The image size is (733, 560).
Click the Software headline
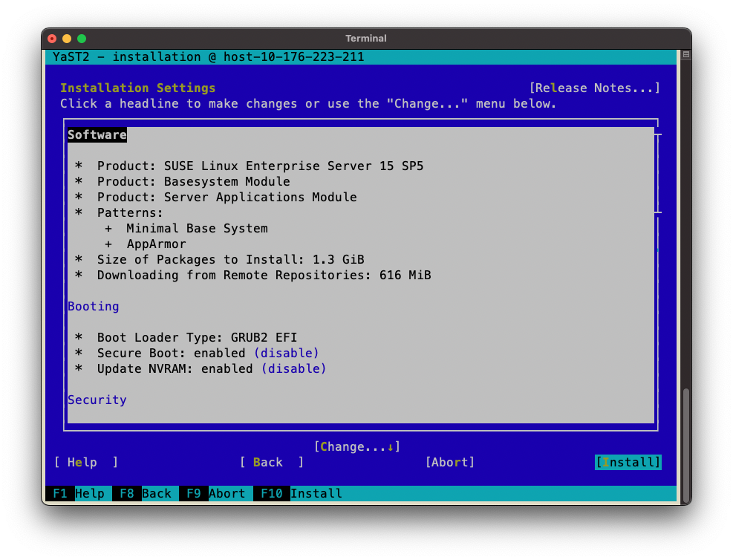pos(97,134)
